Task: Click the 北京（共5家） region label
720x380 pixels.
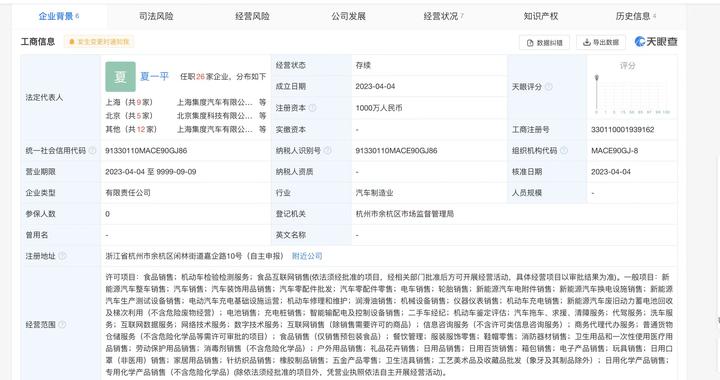Action: point(129,116)
